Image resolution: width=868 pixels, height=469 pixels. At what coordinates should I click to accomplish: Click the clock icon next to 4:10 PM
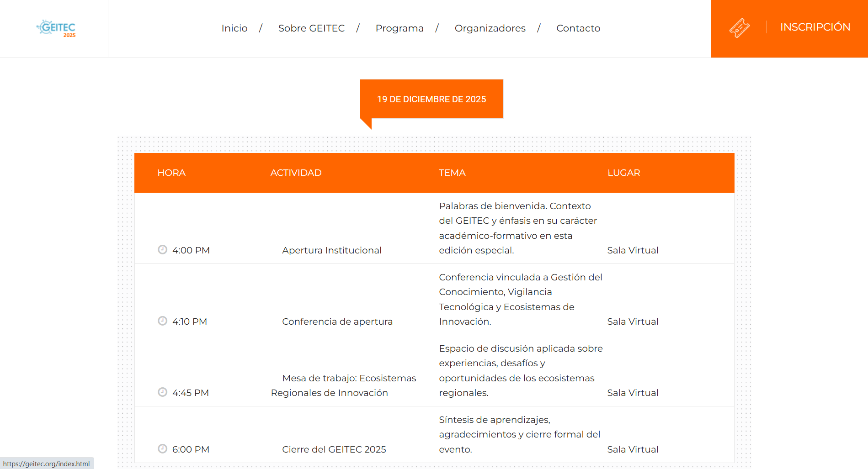point(162,321)
